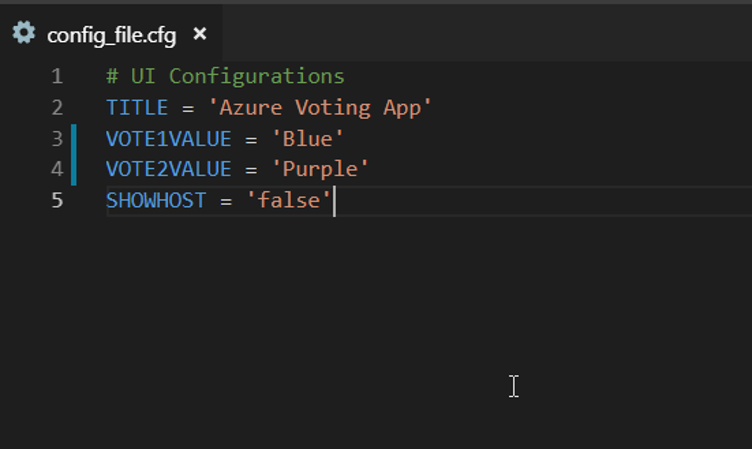752x449 pixels.
Task: Click the TITLE variable name
Action: pos(137,107)
